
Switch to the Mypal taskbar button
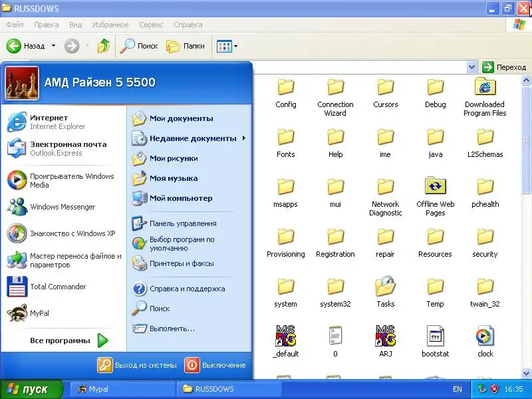(122, 389)
